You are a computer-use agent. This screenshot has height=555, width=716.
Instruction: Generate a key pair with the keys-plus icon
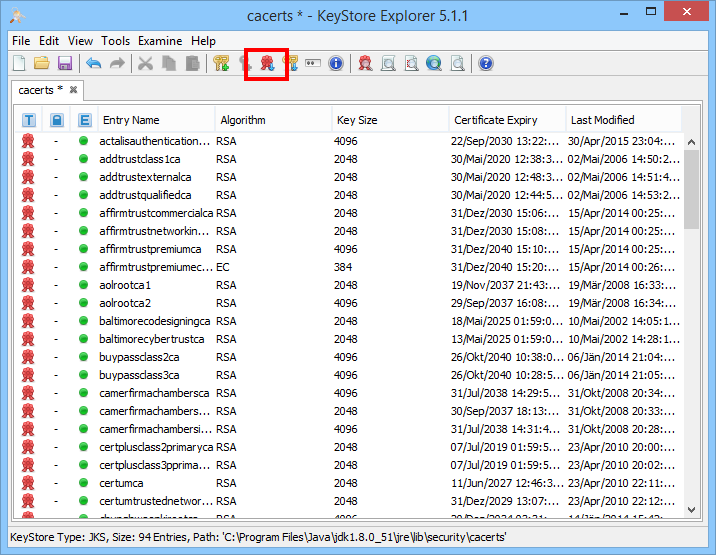(221, 63)
